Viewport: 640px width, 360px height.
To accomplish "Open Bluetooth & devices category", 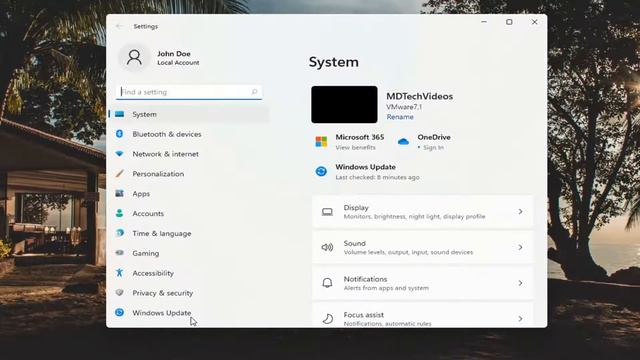I will click(x=189, y=134).
